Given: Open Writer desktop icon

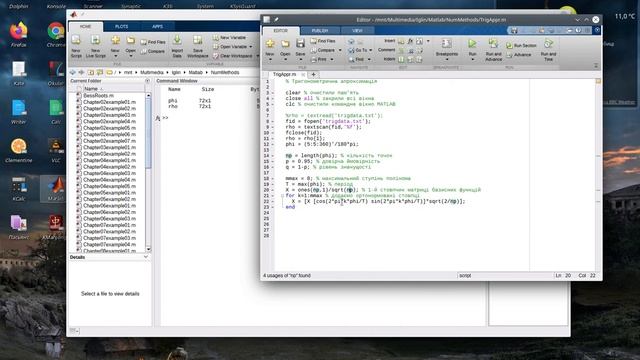Looking at the screenshot, I should coord(18,112).
